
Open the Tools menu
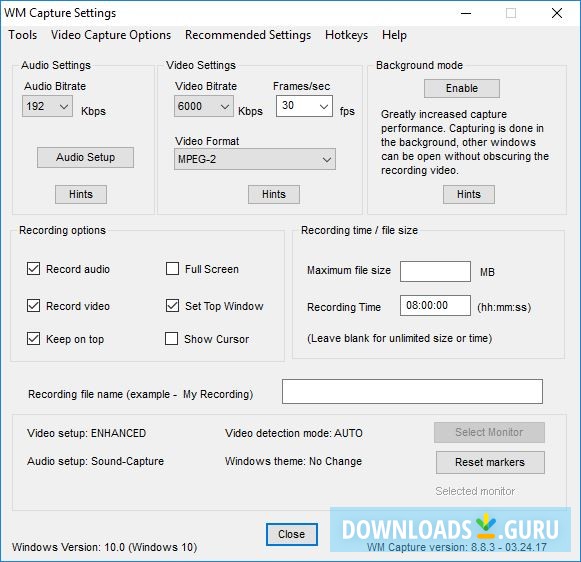(23, 35)
